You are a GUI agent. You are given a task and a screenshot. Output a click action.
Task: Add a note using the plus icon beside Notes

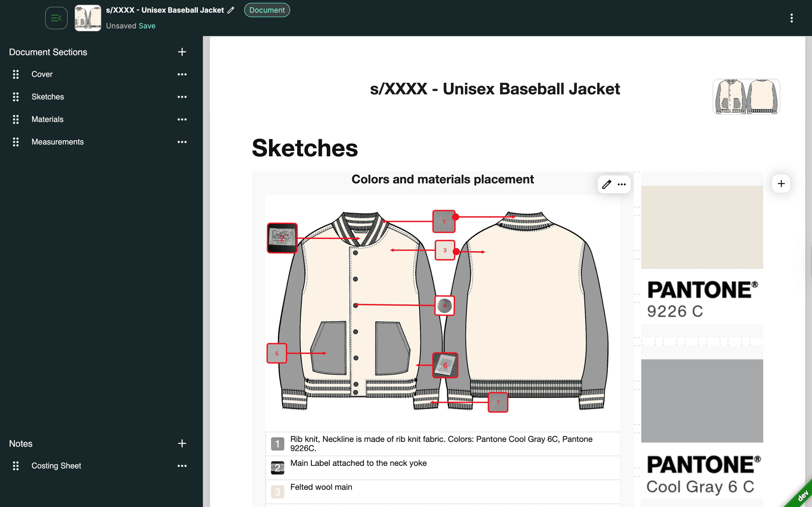point(182,443)
